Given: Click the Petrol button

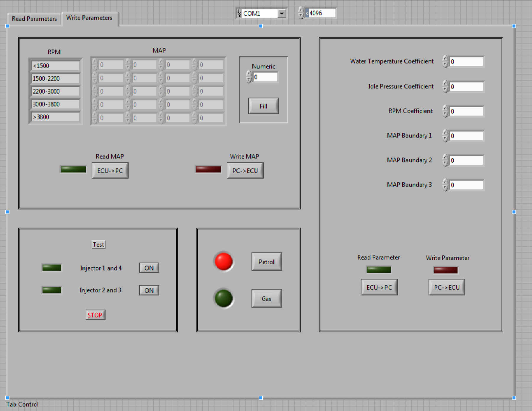Looking at the screenshot, I should click(x=267, y=262).
